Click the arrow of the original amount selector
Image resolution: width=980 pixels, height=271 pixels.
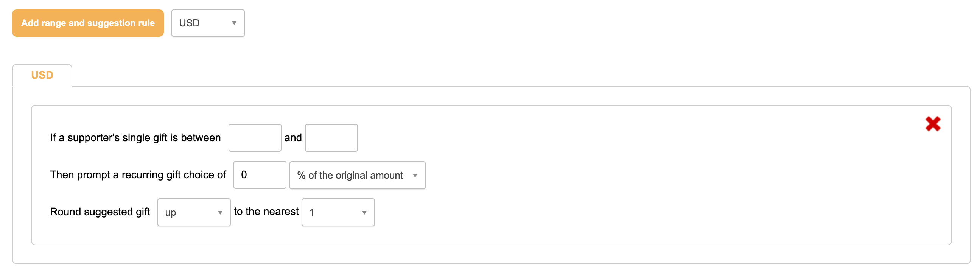415,176
